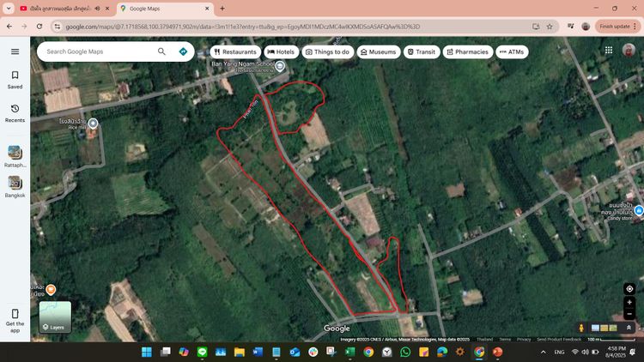Bookmark this page with star icon
This screenshot has width=644, height=362.
pyautogui.click(x=550, y=27)
